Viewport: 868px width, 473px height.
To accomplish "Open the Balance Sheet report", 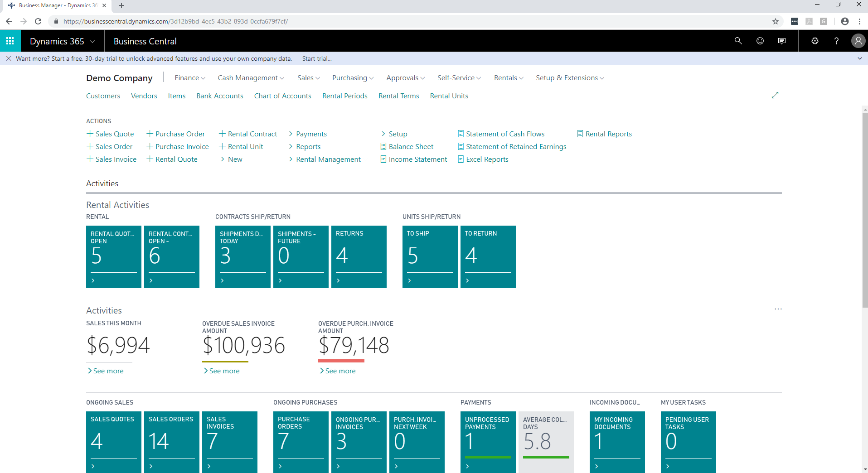I will (407, 146).
